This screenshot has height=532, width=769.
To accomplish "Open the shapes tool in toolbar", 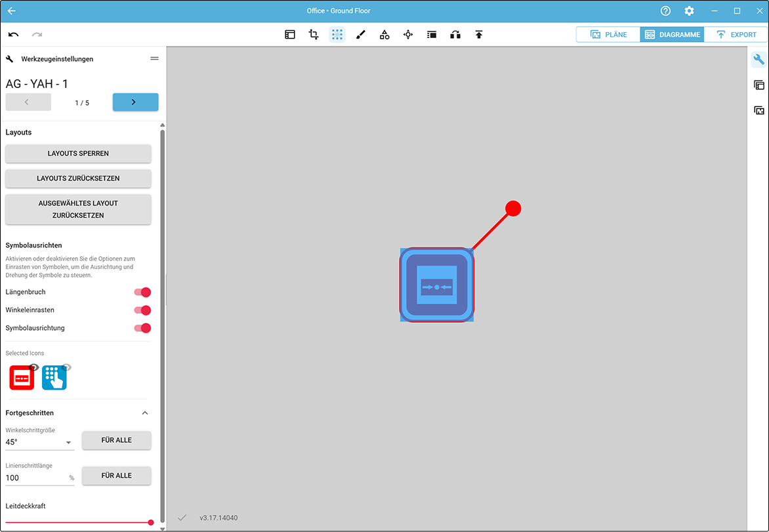I will tap(384, 35).
